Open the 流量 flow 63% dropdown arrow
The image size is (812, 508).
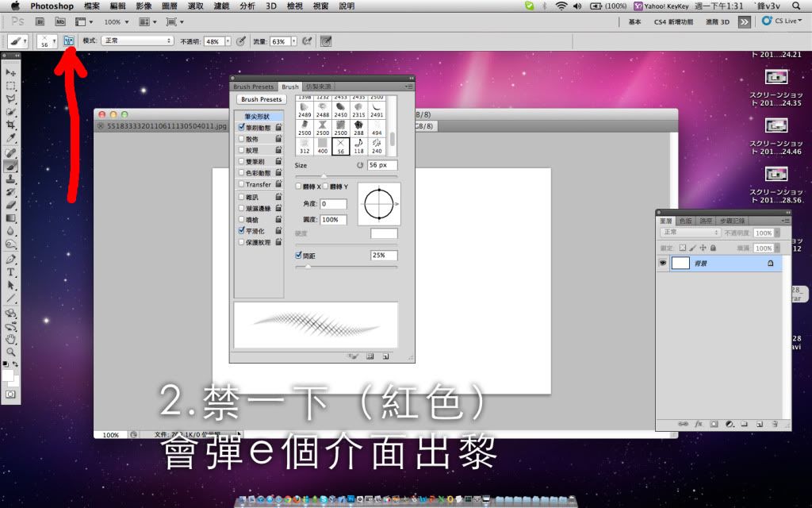pos(295,40)
